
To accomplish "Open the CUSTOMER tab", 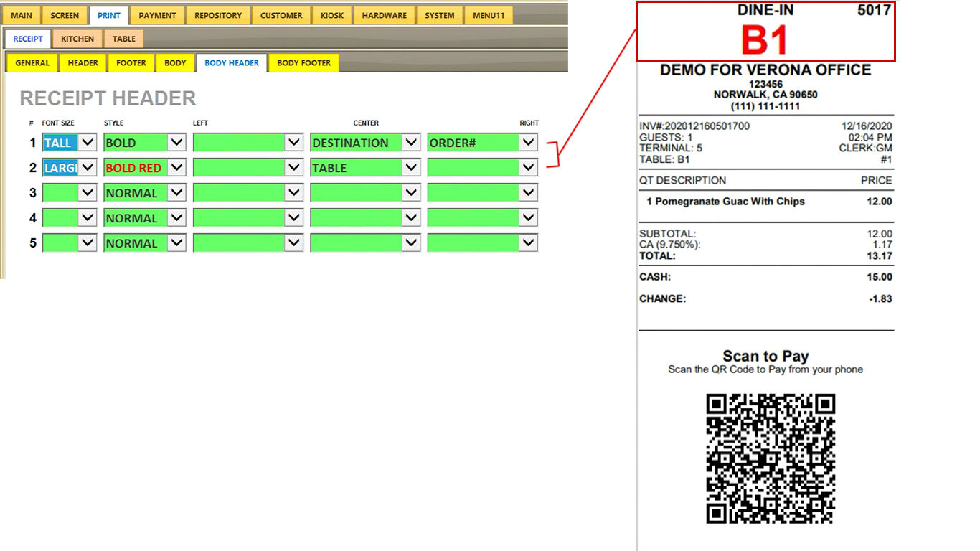I will pyautogui.click(x=281, y=16).
